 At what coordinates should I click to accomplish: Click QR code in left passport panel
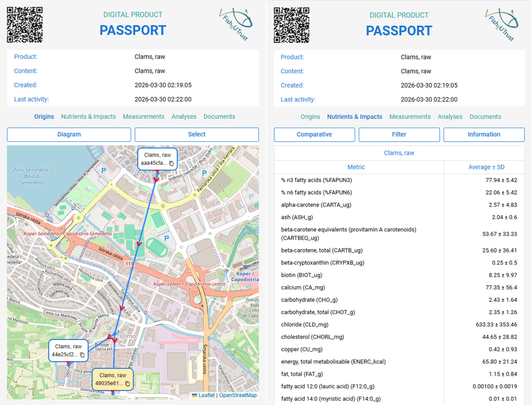tap(25, 25)
